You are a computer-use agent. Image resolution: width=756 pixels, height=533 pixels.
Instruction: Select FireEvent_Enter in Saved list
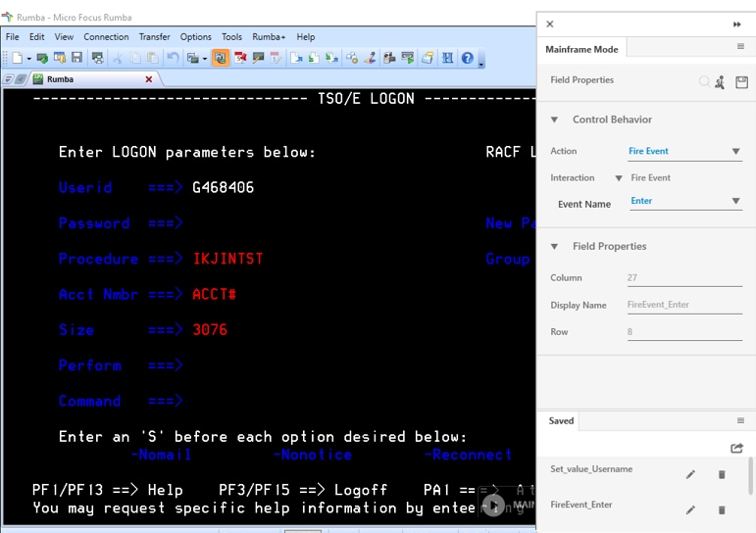[581, 505]
